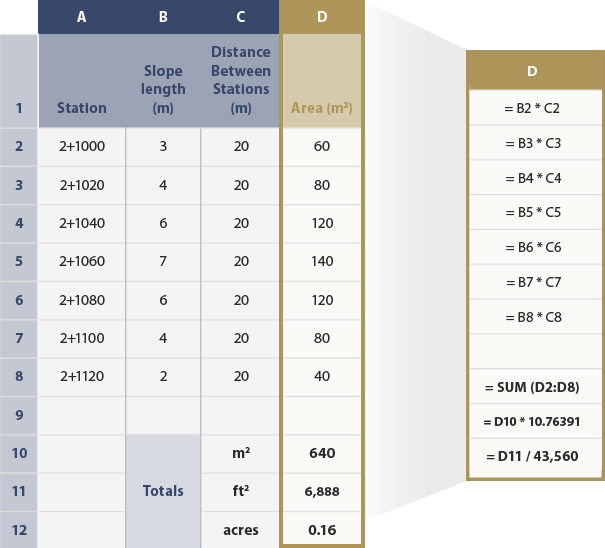Click the m² unit label cell
605x548 pixels.
pyautogui.click(x=241, y=453)
